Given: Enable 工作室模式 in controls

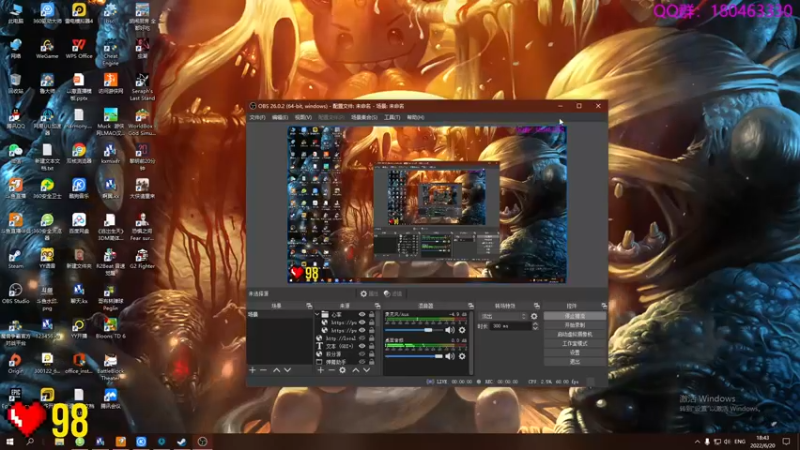Looking at the screenshot, I should (574, 343).
